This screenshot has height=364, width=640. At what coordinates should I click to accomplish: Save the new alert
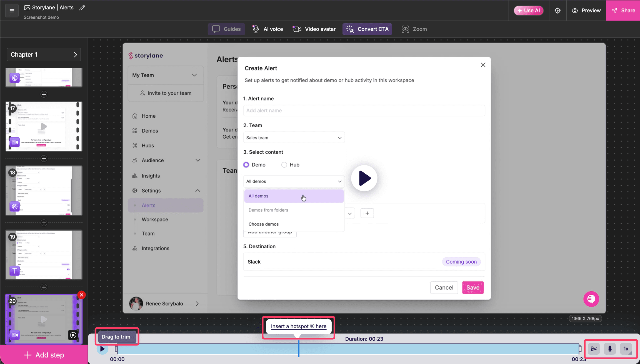472,287
